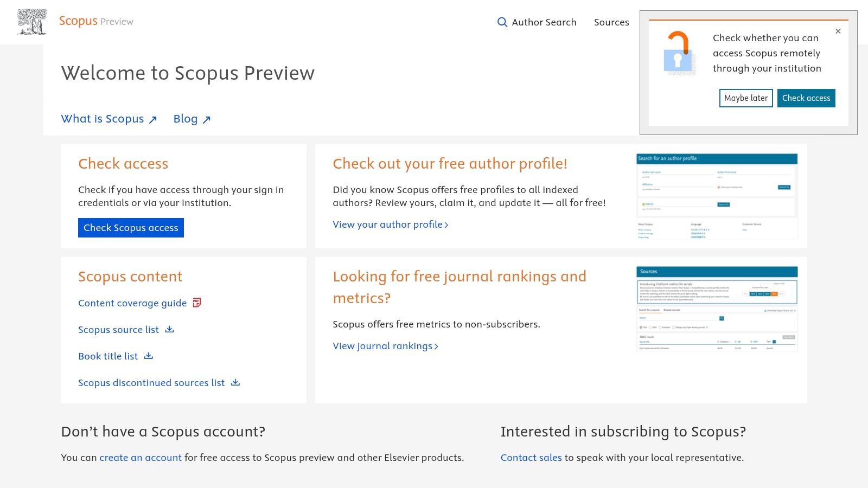868x488 pixels.
Task: Click the create an account link
Action: coord(141,458)
